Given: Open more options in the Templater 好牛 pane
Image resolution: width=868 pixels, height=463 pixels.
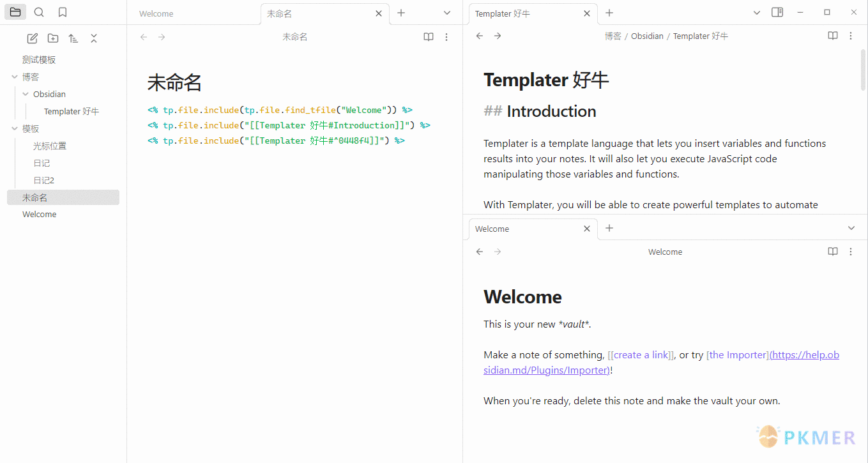Looking at the screenshot, I should pos(851,36).
